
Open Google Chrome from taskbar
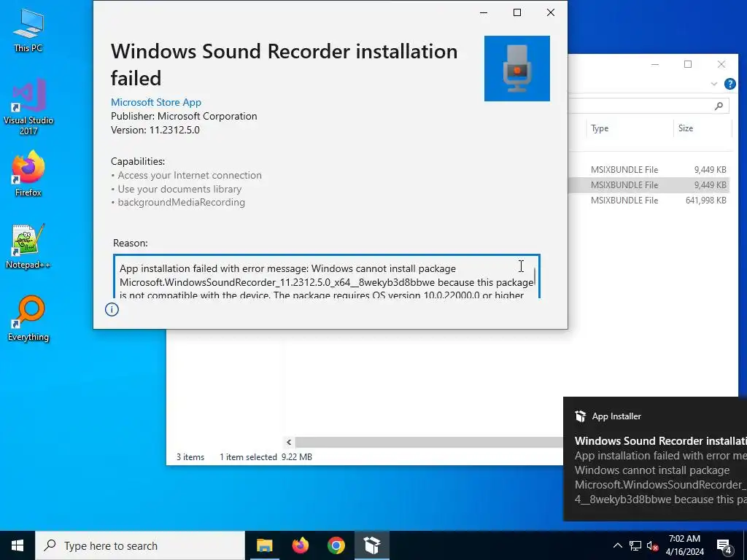[x=336, y=545]
